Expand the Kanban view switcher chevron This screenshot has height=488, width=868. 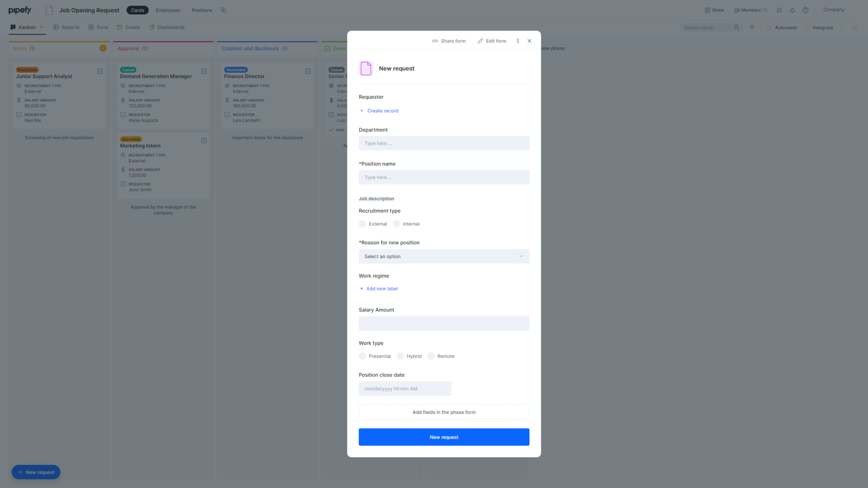[x=41, y=27]
